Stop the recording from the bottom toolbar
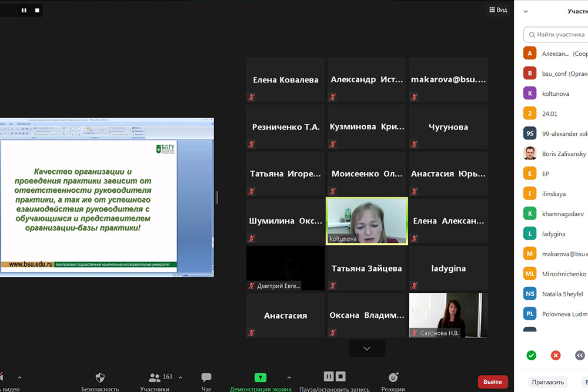 point(340,376)
